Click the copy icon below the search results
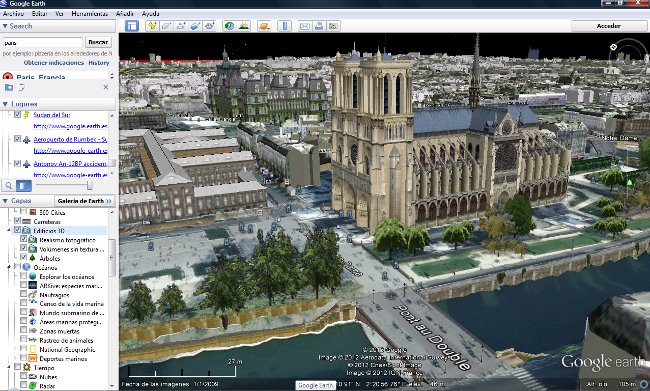 point(22,87)
